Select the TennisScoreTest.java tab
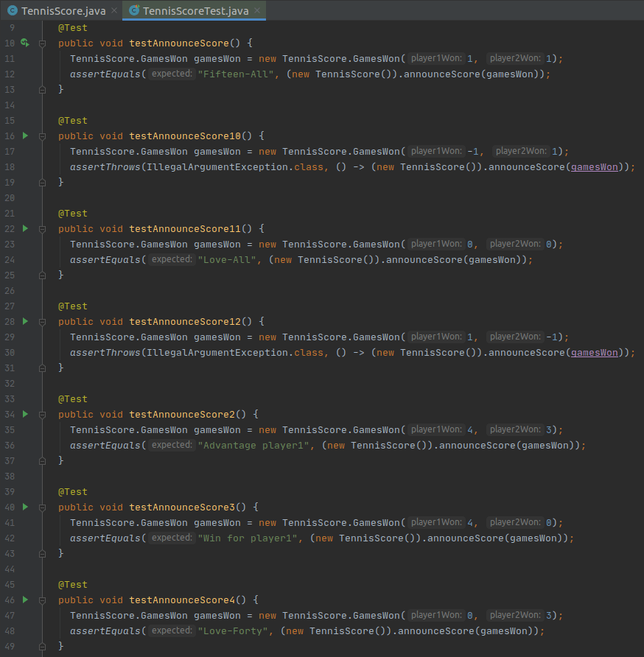This screenshot has width=644, height=657. tap(195, 11)
